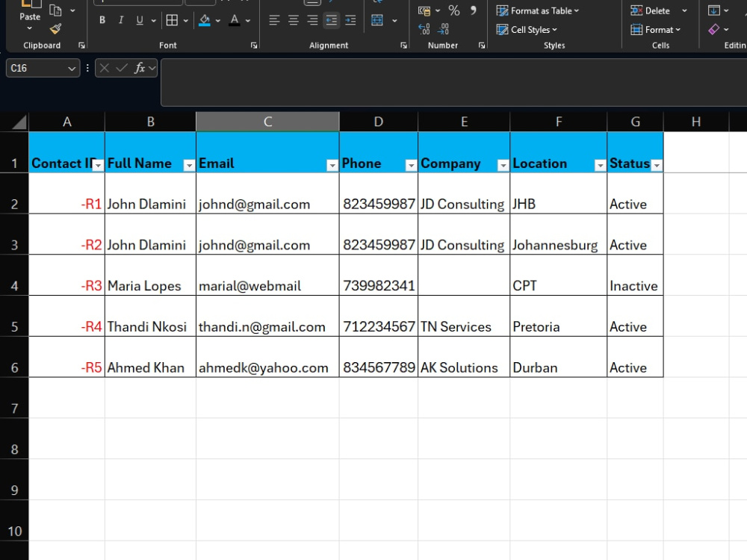
Task: Open the Name Box dropdown
Action: [x=72, y=69]
